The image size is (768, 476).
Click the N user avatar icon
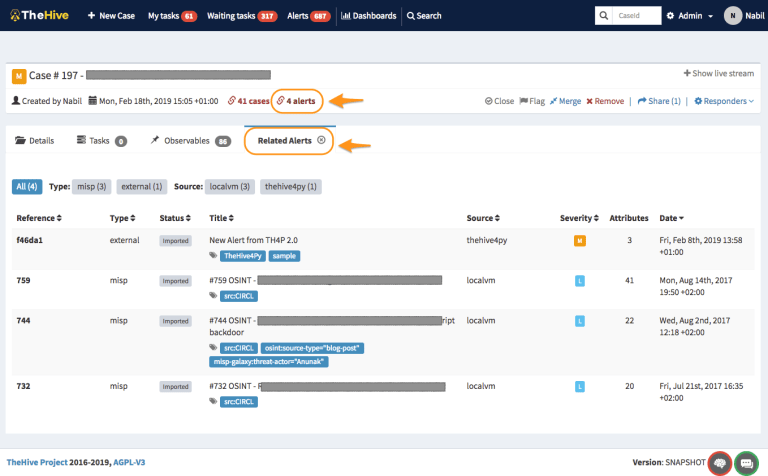(733, 16)
